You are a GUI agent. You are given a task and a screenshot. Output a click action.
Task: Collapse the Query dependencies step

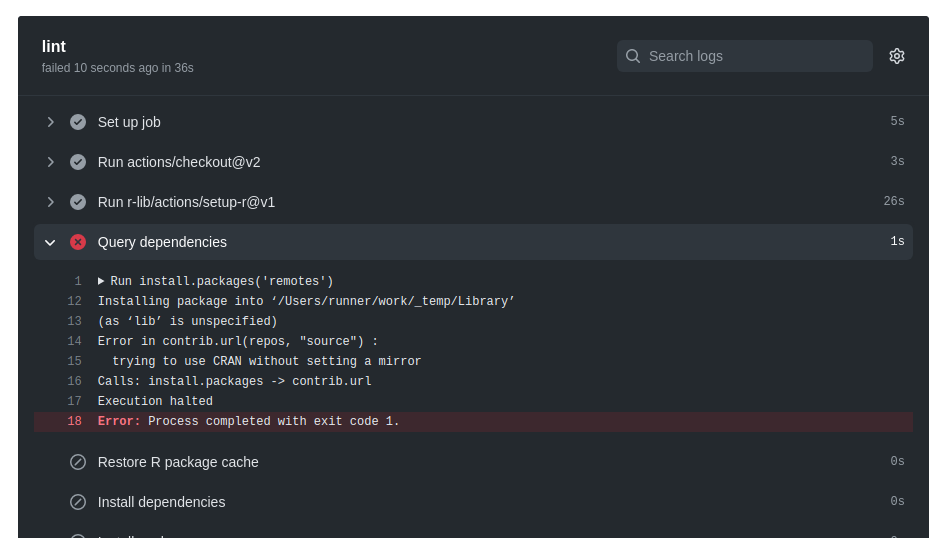pyautogui.click(x=50, y=243)
